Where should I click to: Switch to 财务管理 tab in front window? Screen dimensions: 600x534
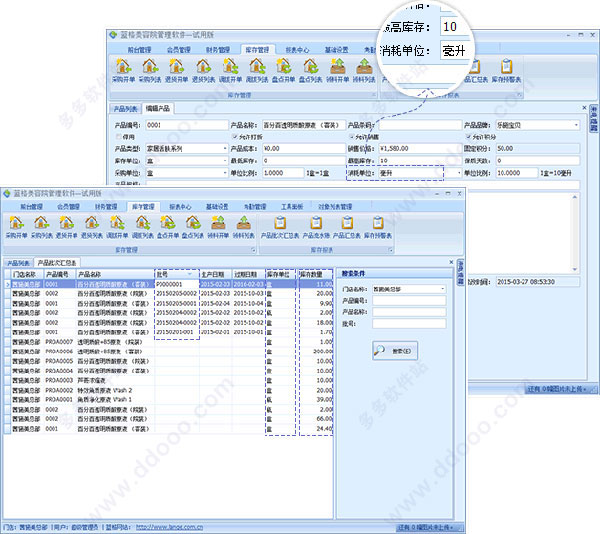pyautogui.click(x=106, y=207)
